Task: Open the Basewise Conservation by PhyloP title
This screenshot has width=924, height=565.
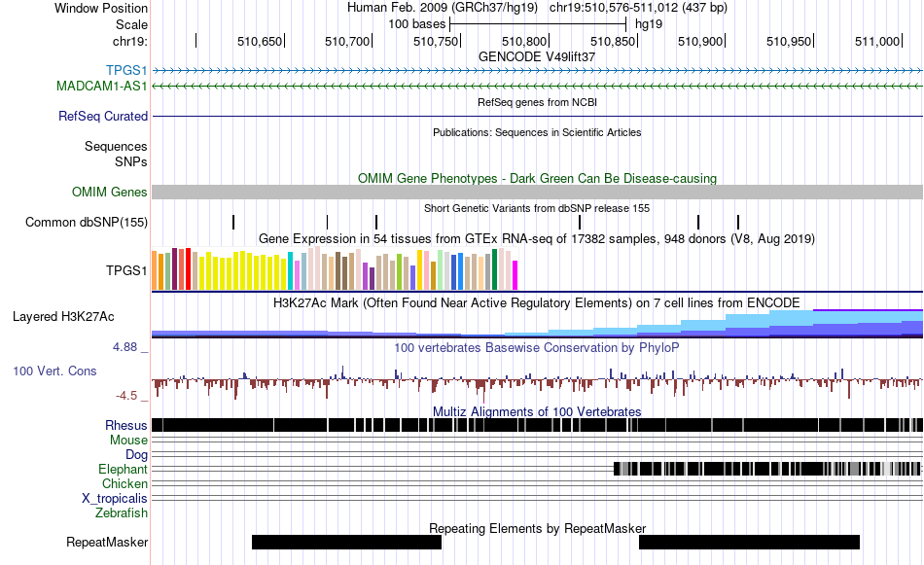Action: (x=537, y=347)
